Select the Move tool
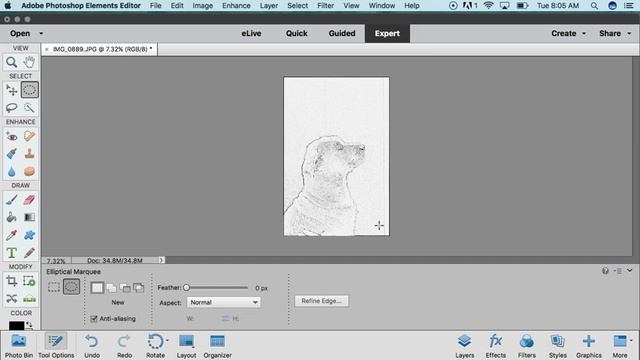Screen dimensions: 640x360 [x=11, y=90]
